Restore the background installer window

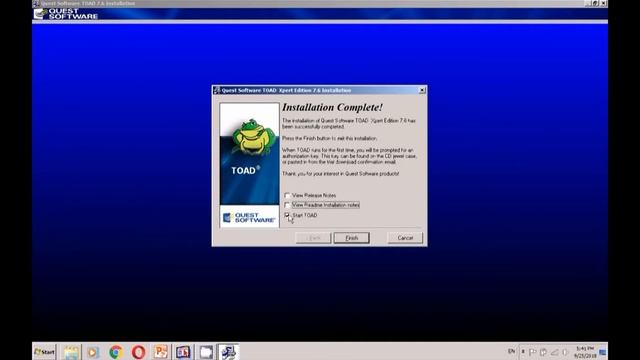596,3
